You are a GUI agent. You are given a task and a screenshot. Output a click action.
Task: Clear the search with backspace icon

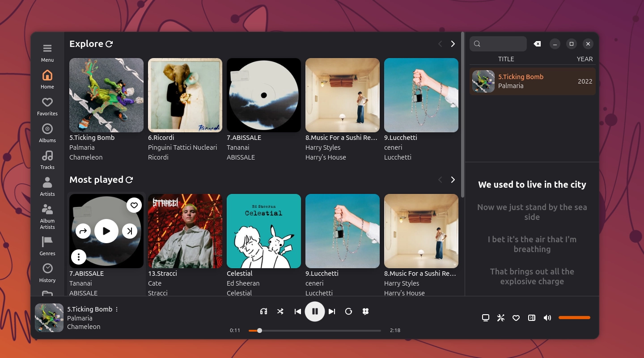pos(538,44)
